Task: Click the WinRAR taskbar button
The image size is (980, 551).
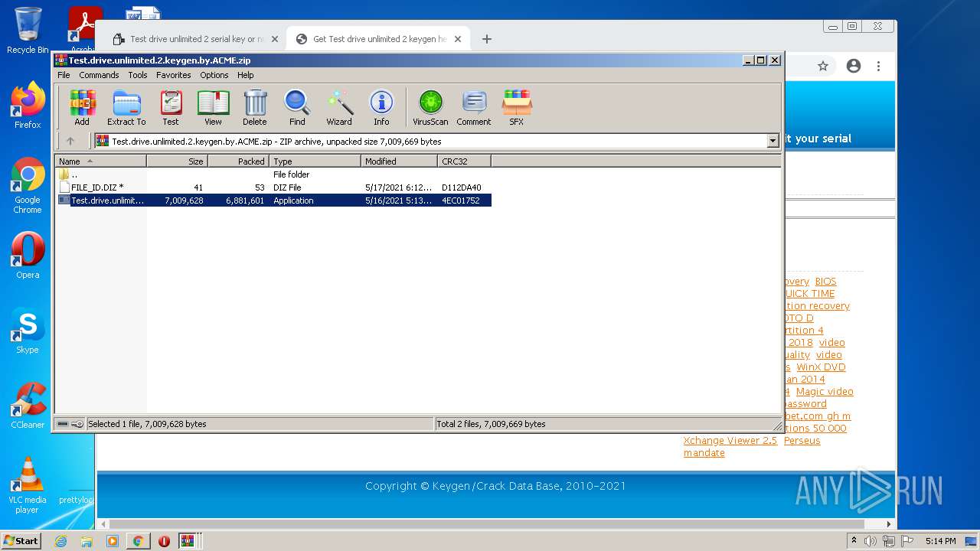Action: click(188, 541)
